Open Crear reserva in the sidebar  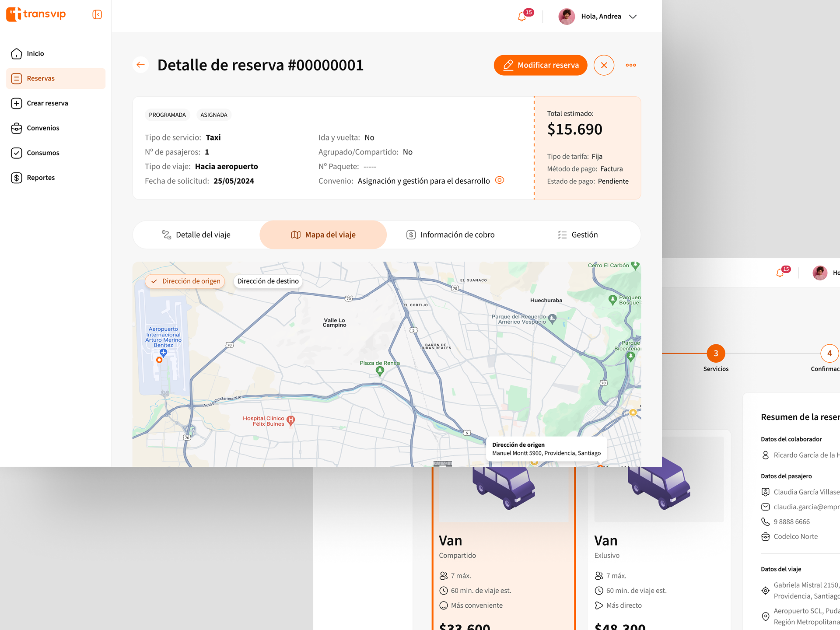click(x=47, y=103)
